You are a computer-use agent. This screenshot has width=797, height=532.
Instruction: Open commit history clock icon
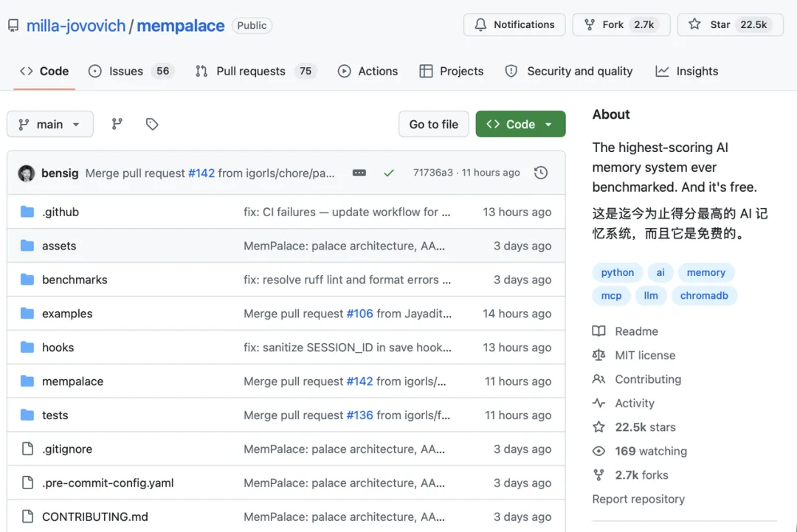(541, 173)
